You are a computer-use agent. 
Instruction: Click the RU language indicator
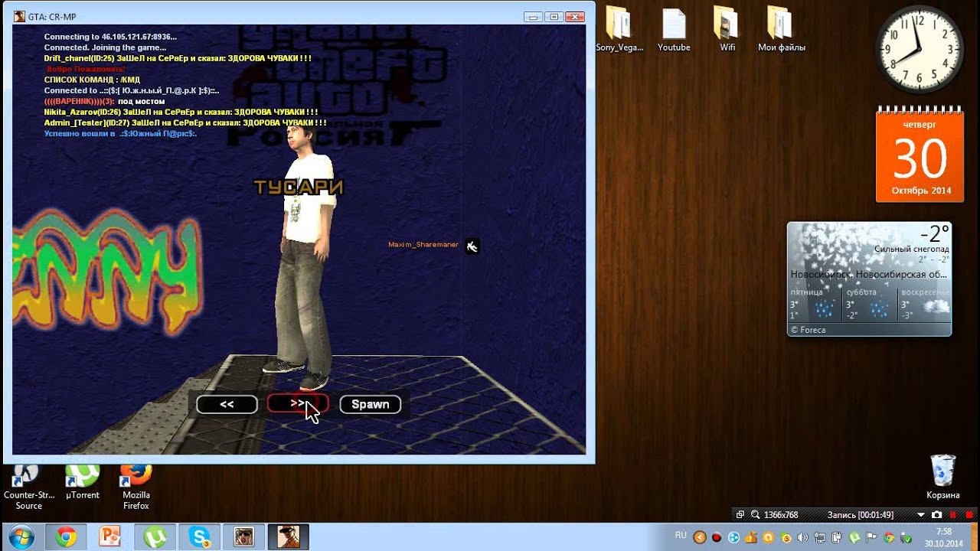681,536
